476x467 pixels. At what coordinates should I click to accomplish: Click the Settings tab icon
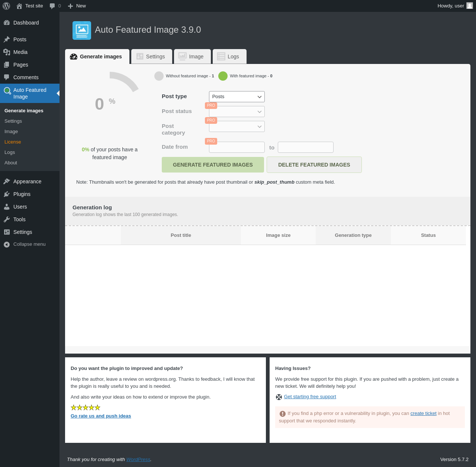coord(140,56)
